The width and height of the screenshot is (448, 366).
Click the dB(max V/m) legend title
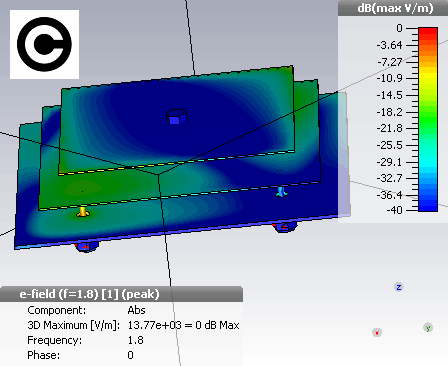(395, 8)
